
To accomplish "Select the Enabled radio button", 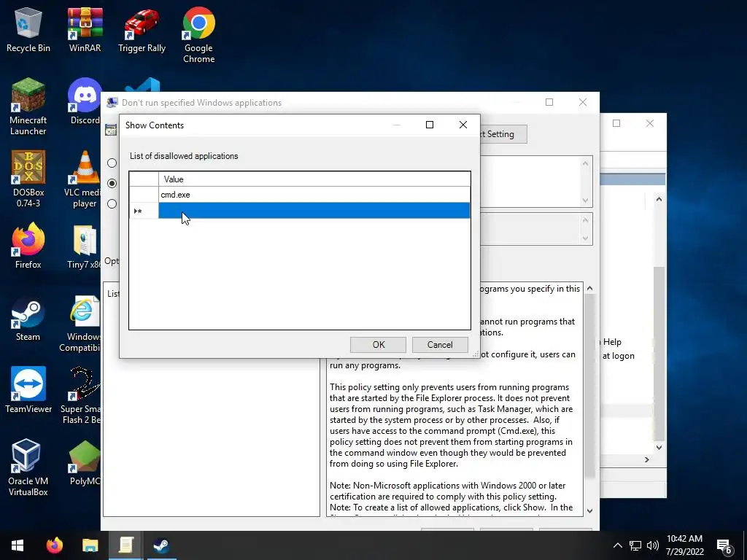I will (112, 183).
